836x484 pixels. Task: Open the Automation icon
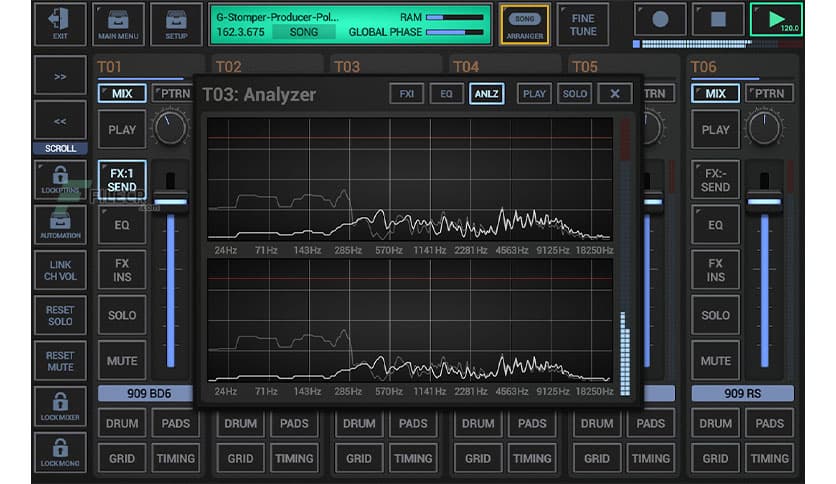coord(59,224)
